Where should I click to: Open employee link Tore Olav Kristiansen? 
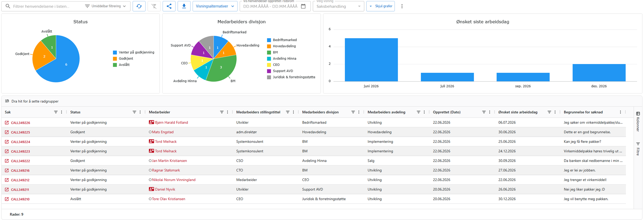pos(168,199)
